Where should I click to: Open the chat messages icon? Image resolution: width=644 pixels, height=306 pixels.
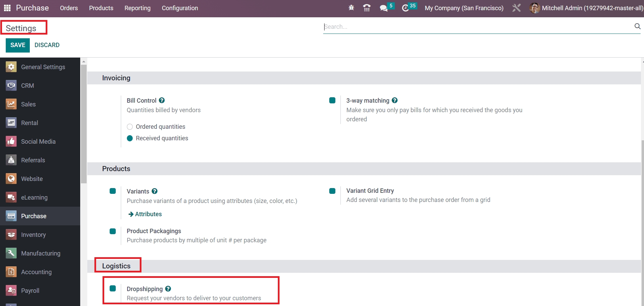tap(384, 8)
